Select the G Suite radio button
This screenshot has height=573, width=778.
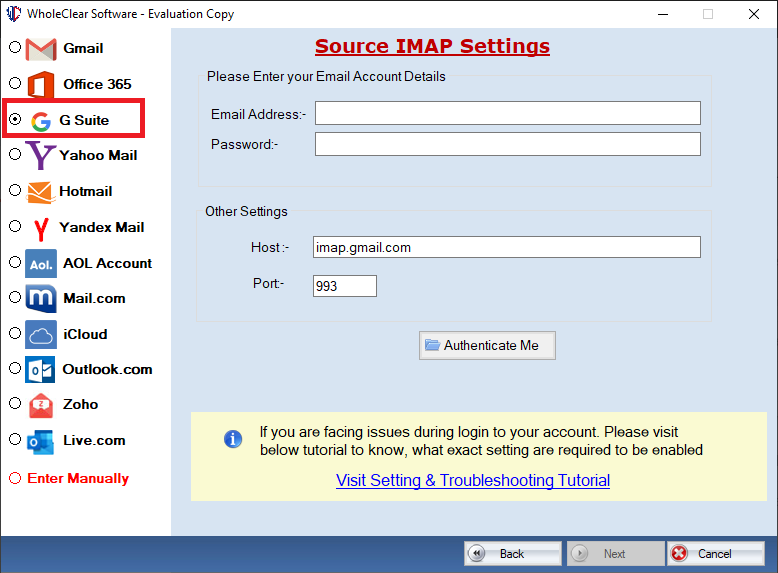pos(15,119)
